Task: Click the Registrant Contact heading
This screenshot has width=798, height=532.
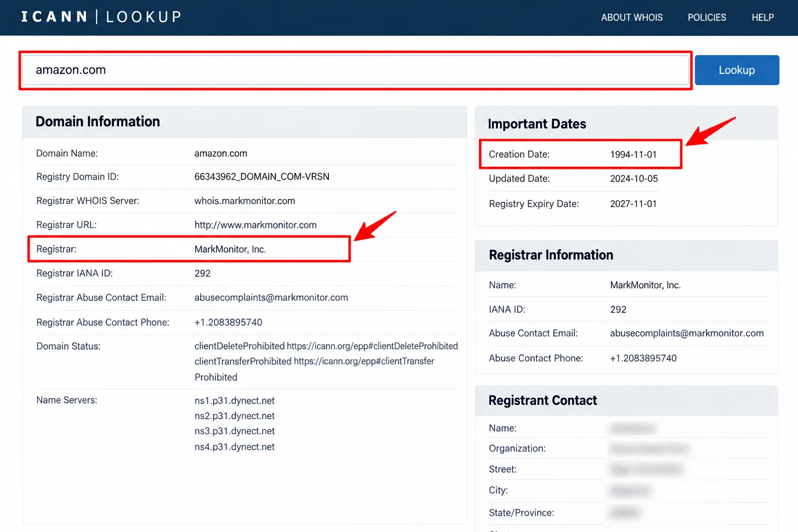Action: tap(543, 401)
